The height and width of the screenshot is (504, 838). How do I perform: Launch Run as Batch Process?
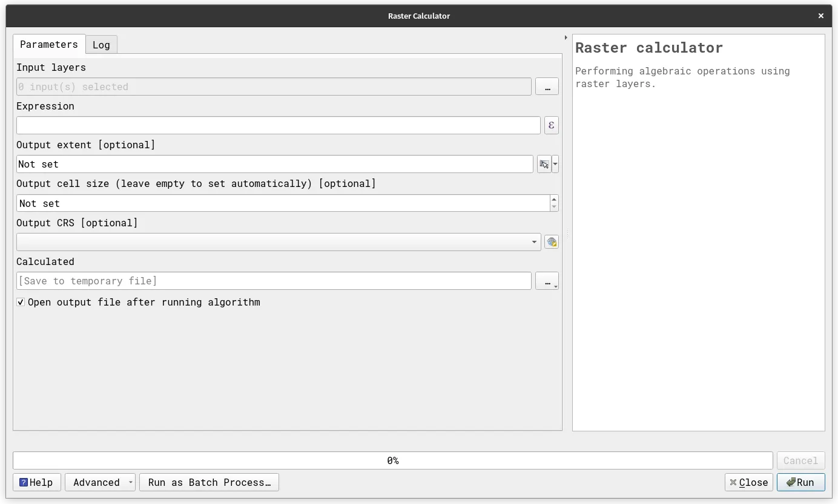(209, 482)
